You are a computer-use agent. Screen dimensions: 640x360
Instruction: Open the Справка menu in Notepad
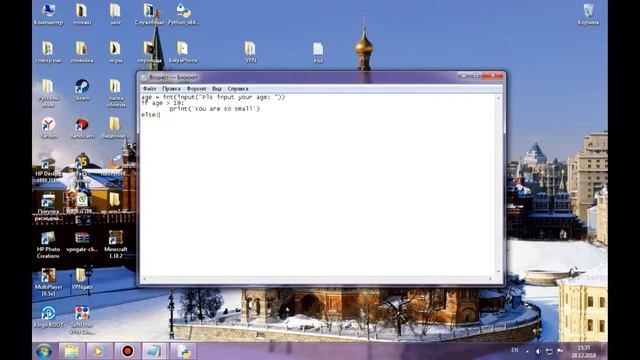238,89
